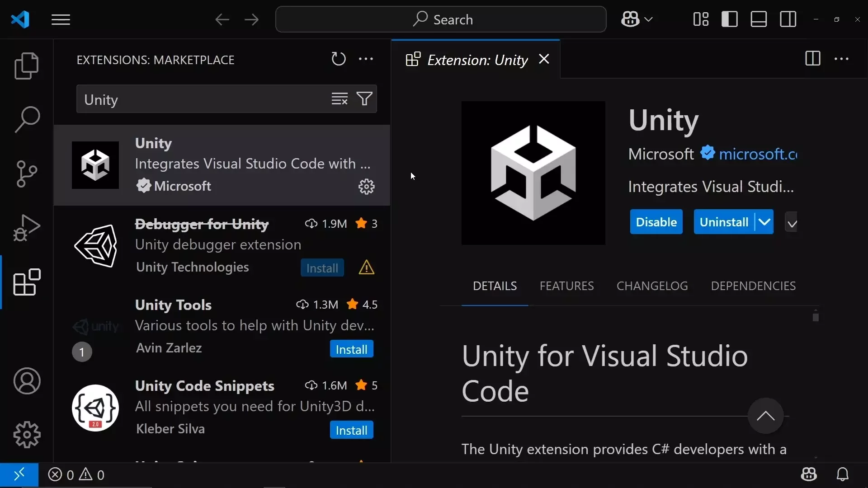Open the Unity Code Snippets list entry
The height and width of the screenshot is (488, 868).
222,408
